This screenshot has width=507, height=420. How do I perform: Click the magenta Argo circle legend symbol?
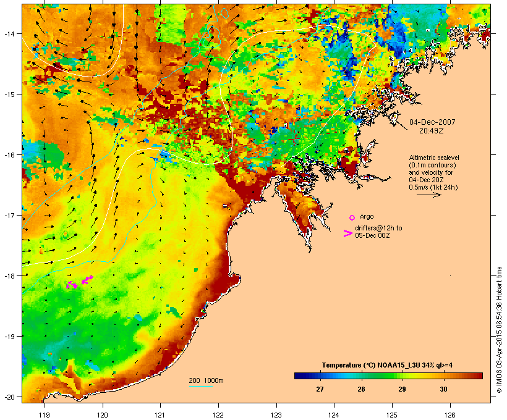[x=352, y=217]
